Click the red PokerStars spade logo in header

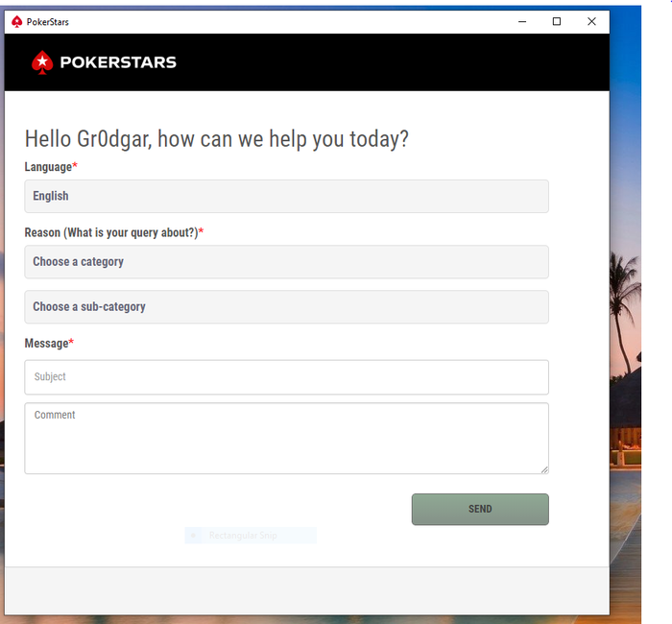pyautogui.click(x=42, y=62)
